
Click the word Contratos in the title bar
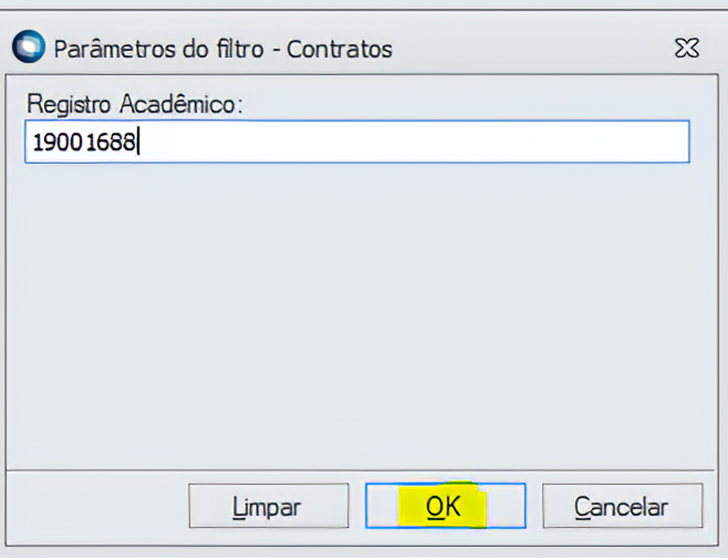pyautogui.click(x=340, y=49)
